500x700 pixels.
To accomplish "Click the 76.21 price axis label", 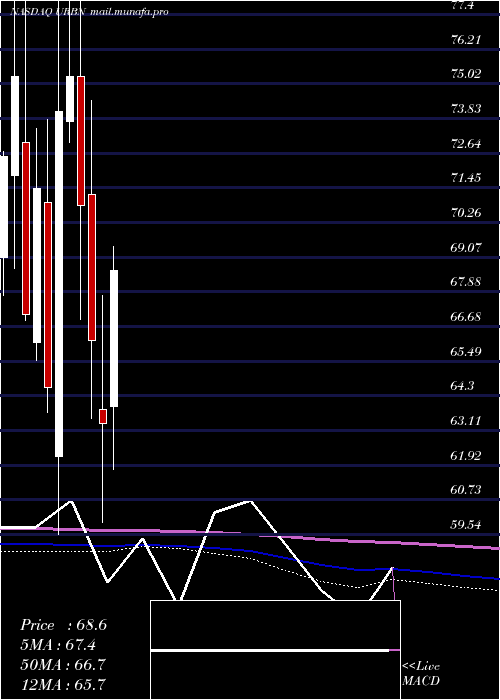I will point(466,40).
